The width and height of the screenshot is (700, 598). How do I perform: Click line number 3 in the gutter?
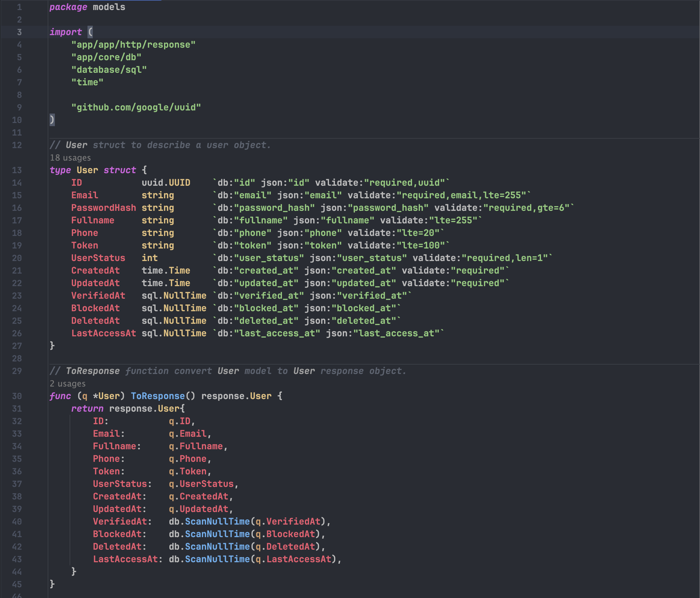click(x=19, y=32)
